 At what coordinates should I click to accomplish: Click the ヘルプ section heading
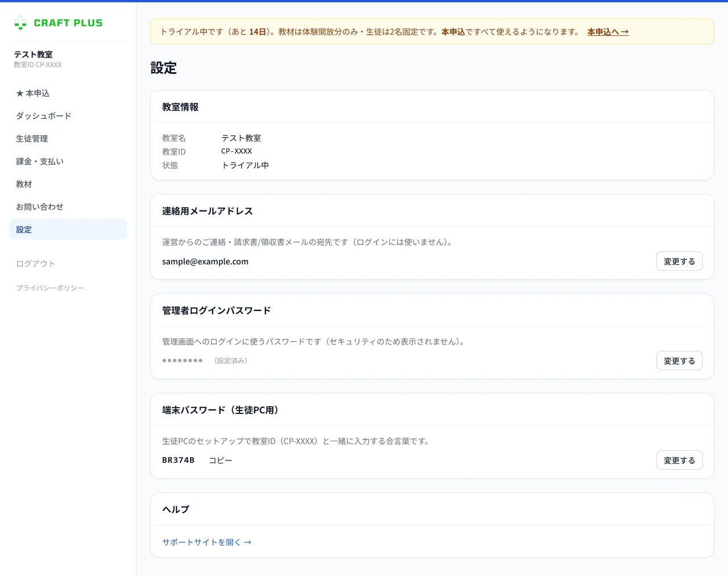pyautogui.click(x=176, y=509)
